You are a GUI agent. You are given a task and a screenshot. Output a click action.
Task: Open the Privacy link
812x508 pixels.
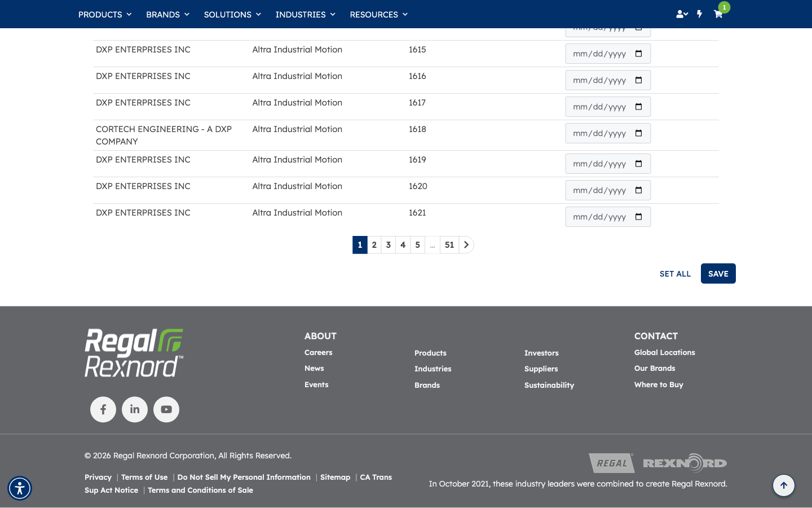click(98, 477)
